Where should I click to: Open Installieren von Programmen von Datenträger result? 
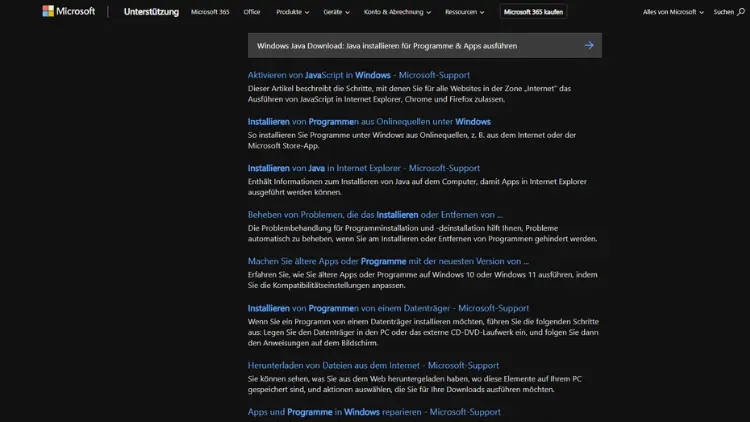pos(388,308)
